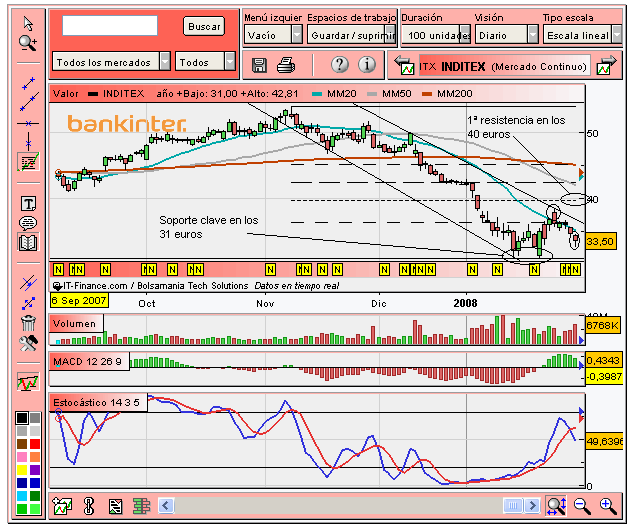Click the trash can delete tool
The height and width of the screenshot is (528, 634).
click(x=28, y=323)
